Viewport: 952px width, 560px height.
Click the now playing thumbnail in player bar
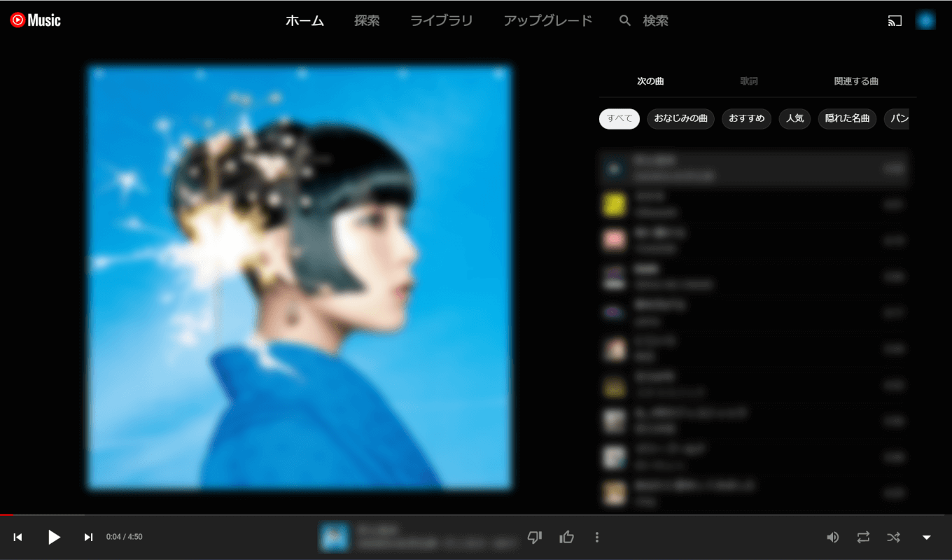[x=335, y=537]
